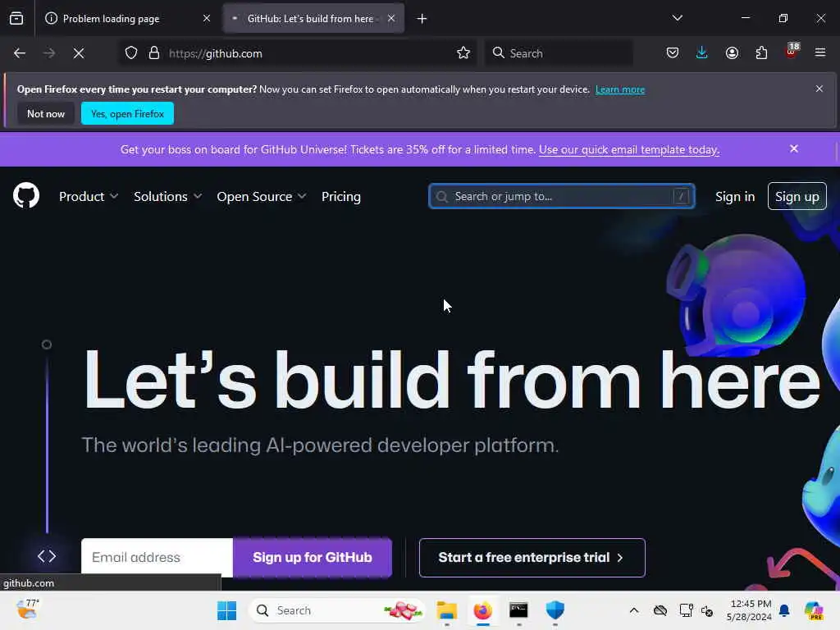Click the display network tray icon
Image resolution: width=840 pixels, height=630 pixels.
pos(686,610)
